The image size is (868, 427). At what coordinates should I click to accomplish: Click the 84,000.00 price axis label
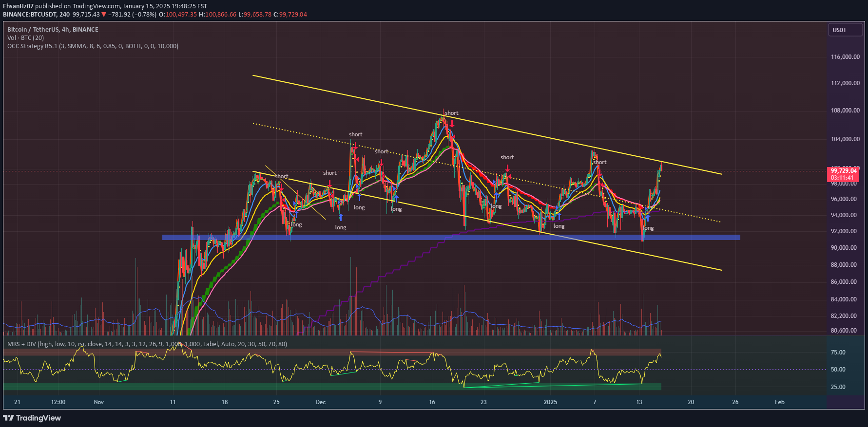pos(844,299)
